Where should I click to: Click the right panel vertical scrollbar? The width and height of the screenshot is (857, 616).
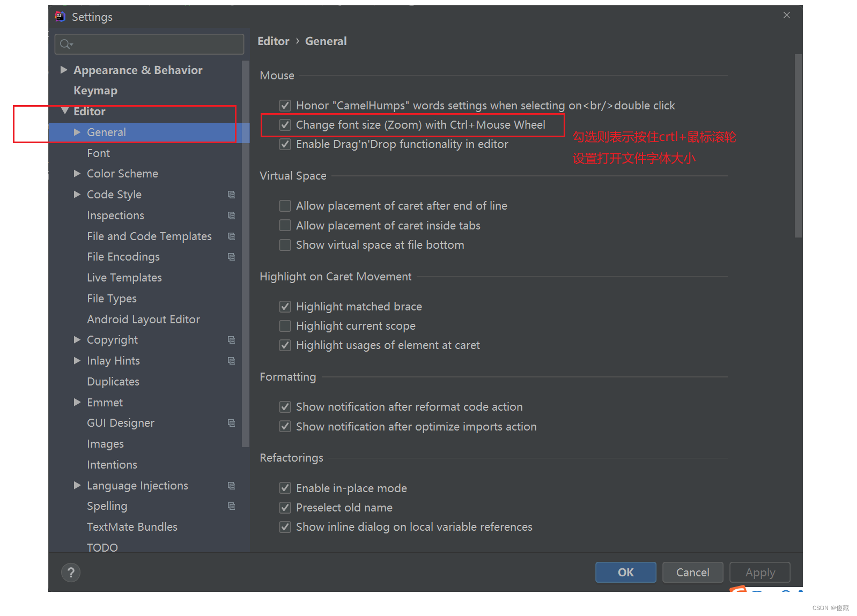(798, 146)
